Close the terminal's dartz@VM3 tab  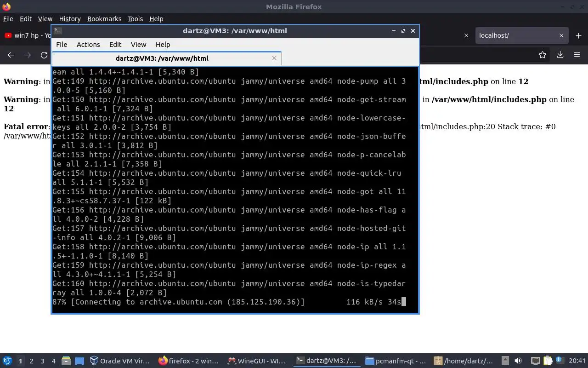coord(274,58)
